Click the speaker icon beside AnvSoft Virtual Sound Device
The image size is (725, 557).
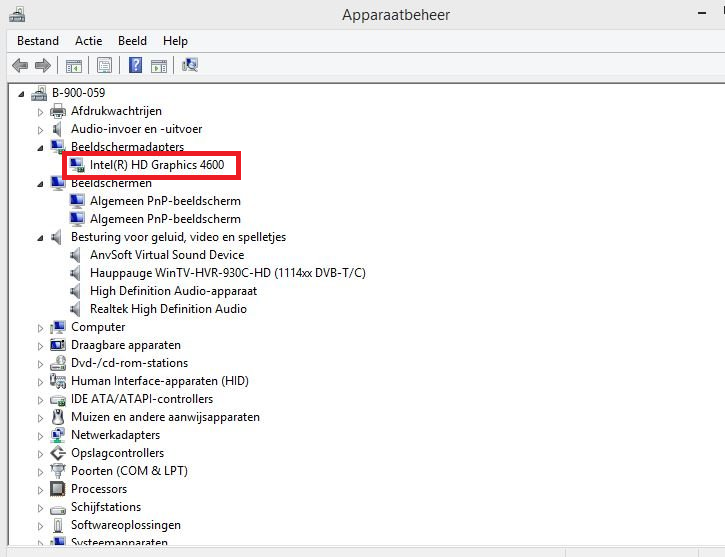[x=75, y=255]
